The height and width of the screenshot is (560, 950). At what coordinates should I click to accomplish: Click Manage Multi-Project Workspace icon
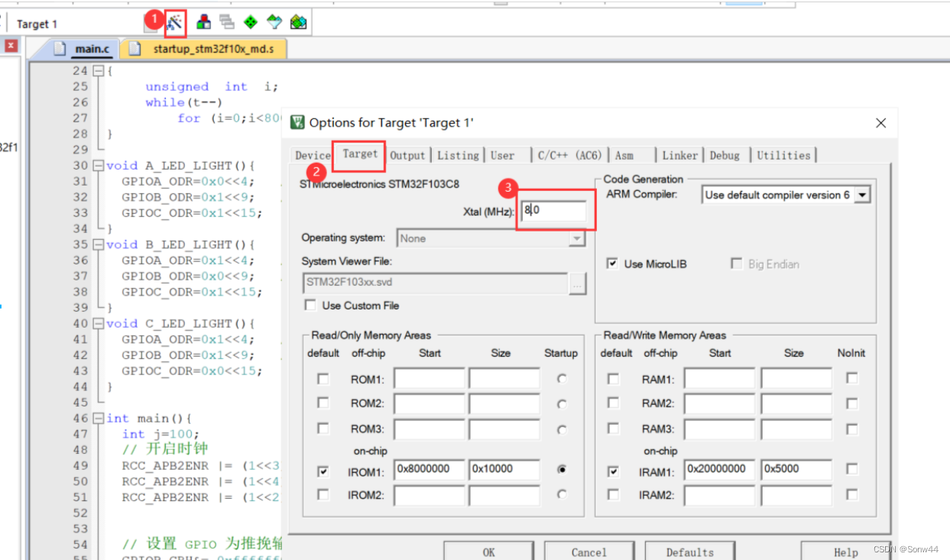tap(227, 22)
